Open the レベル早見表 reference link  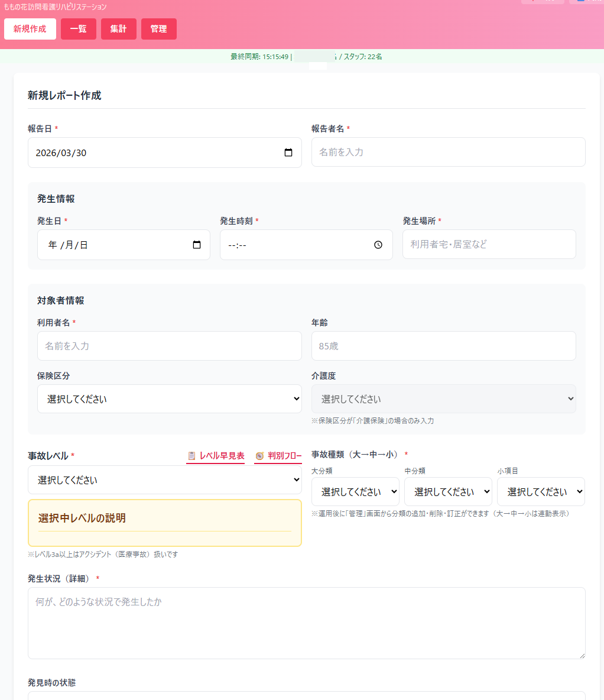pos(216,456)
